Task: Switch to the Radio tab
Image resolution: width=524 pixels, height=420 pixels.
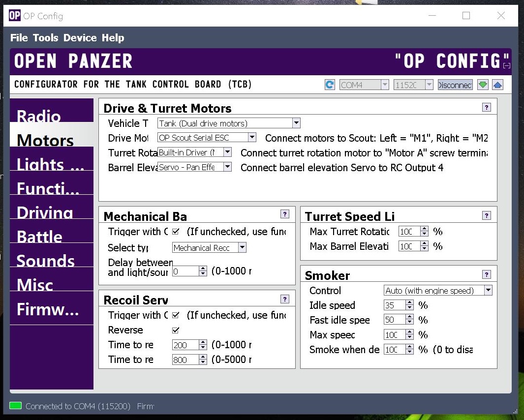Action: click(x=39, y=116)
